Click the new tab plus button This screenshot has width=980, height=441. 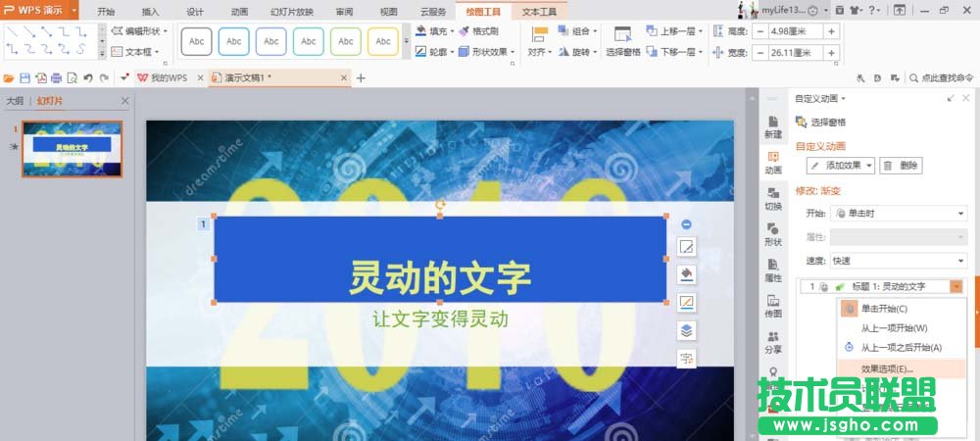(x=361, y=78)
